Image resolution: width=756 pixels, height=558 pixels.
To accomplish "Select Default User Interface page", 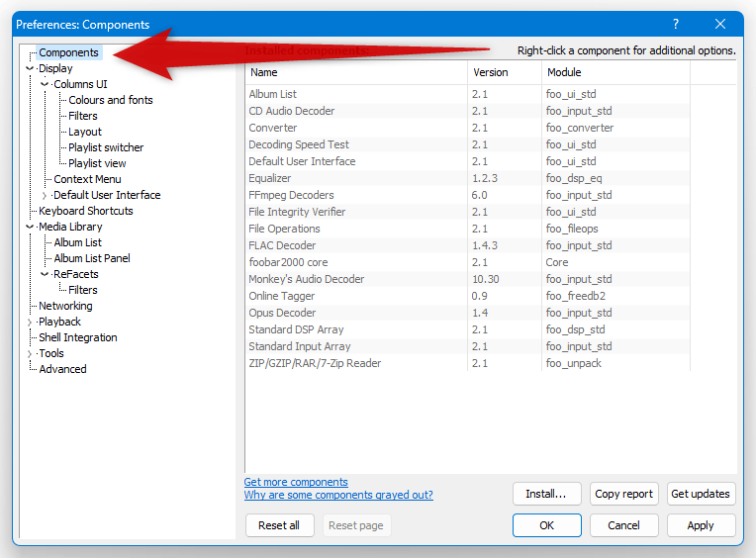I will [x=107, y=195].
